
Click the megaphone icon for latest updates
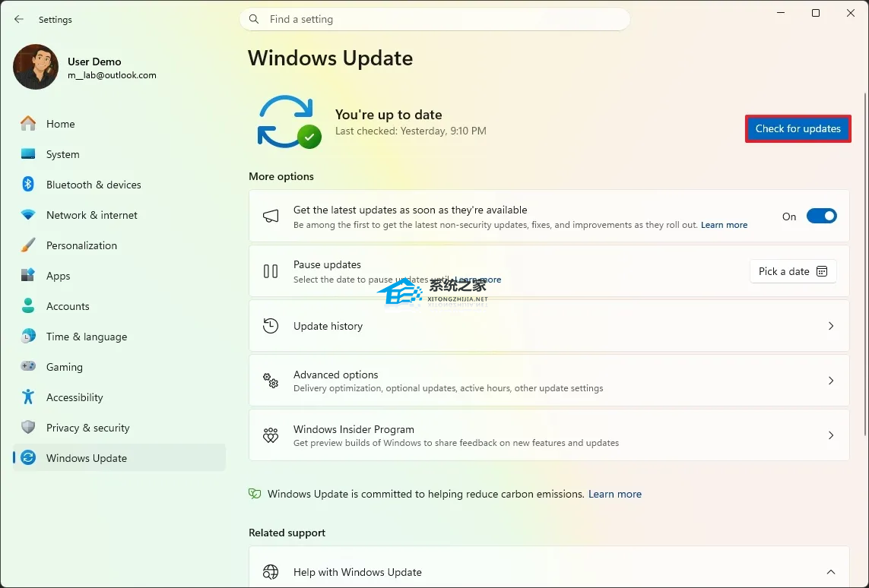point(271,217)
